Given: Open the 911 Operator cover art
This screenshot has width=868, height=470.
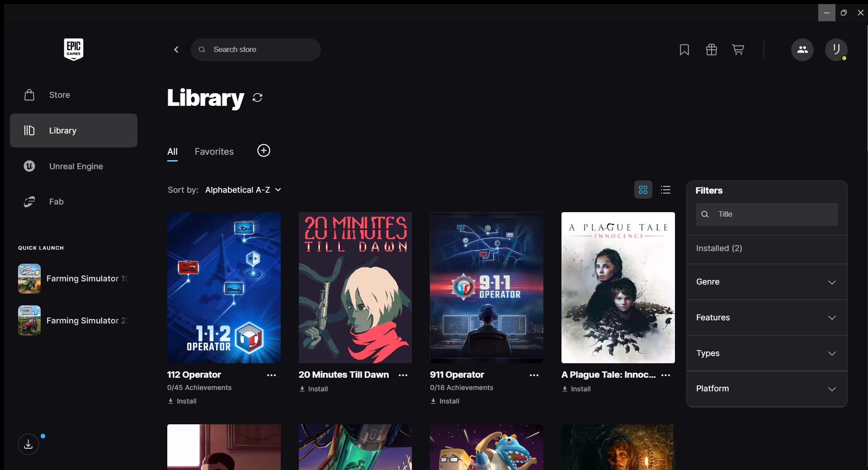Looking at the screenshot, I should coord(486,288).
